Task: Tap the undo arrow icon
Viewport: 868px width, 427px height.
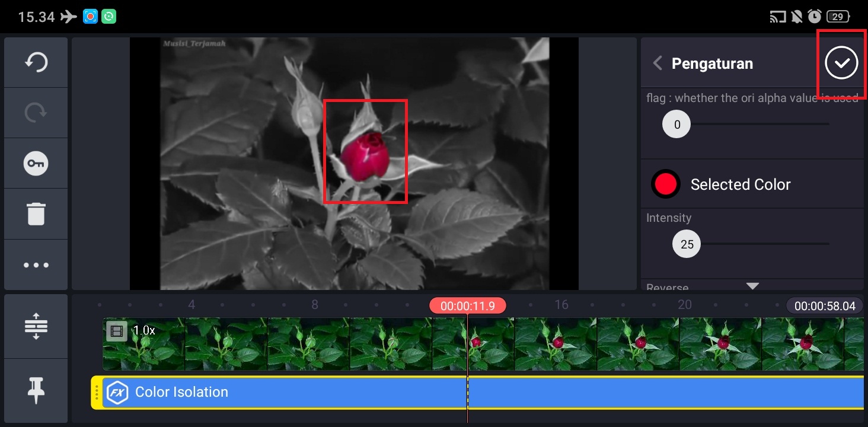Action: click(x=36, y=62)
